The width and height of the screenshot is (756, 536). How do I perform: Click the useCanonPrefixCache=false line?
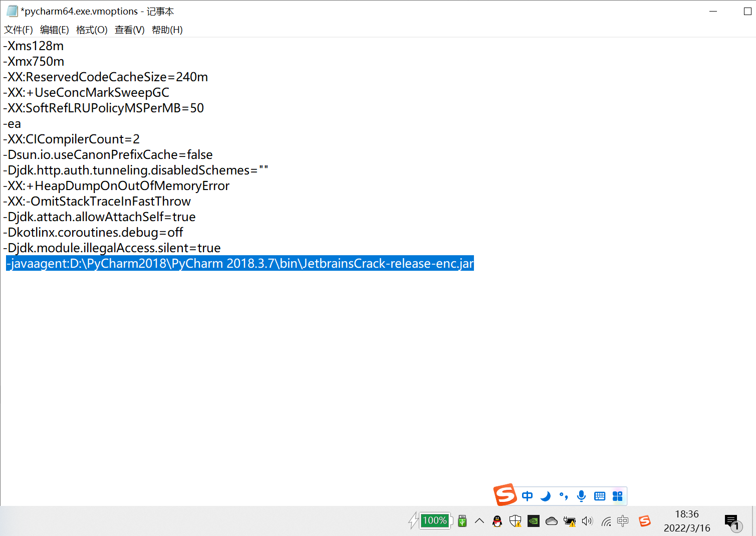click(108, 154)
